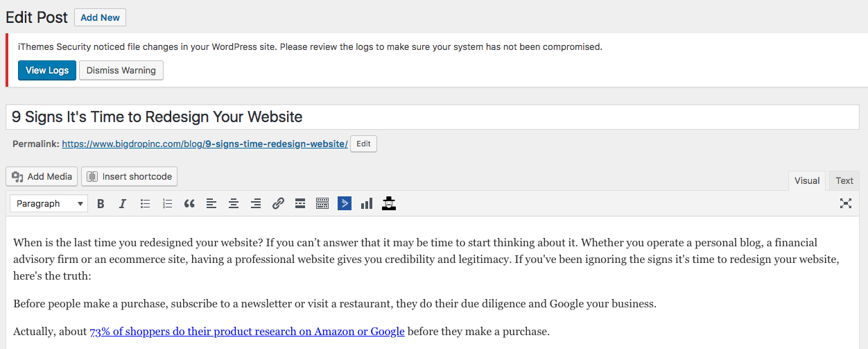
Task: Click the View Logs button
Action: click(47, 70)
